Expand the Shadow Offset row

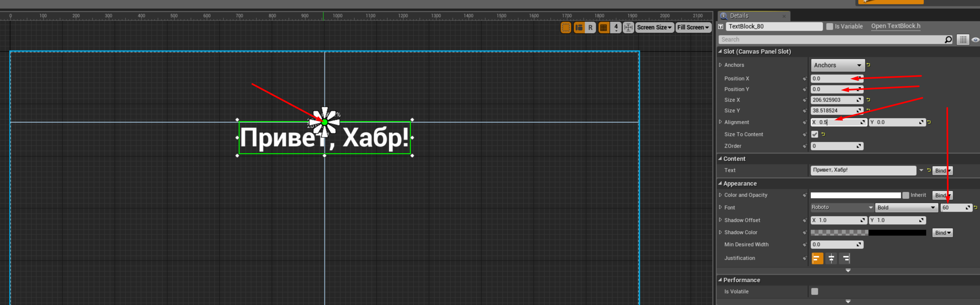(x=720, y=220)
